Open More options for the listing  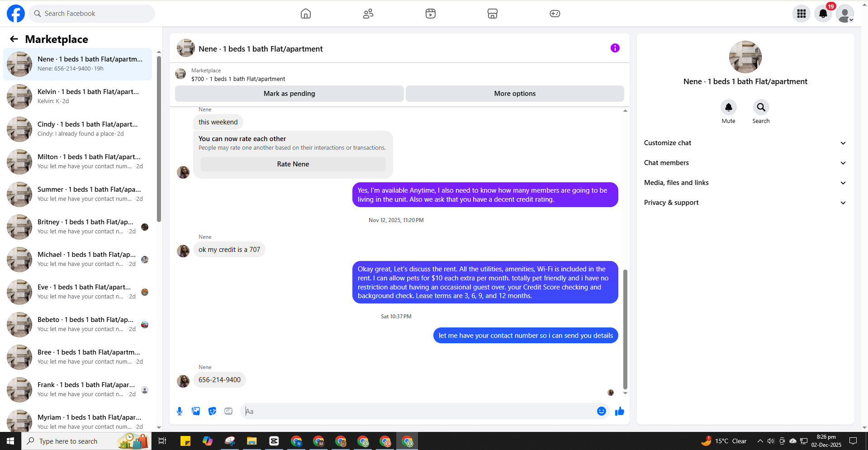[515, 94]
